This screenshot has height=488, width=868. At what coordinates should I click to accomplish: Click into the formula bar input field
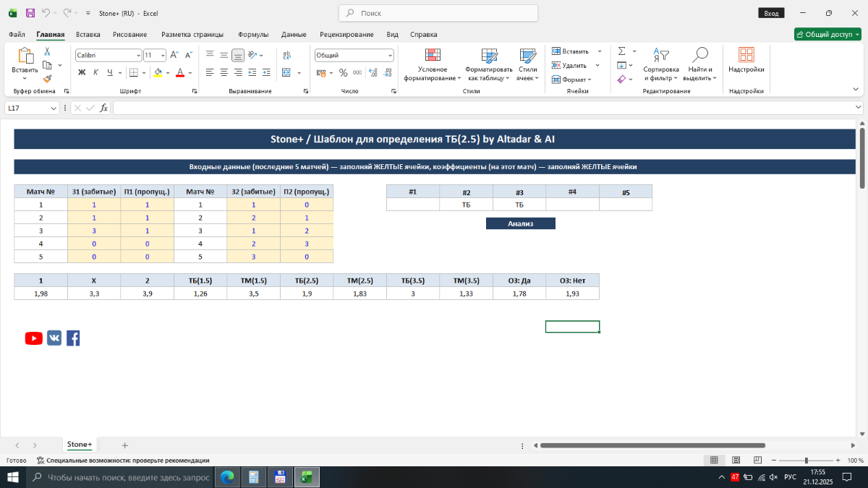(485, 108)
